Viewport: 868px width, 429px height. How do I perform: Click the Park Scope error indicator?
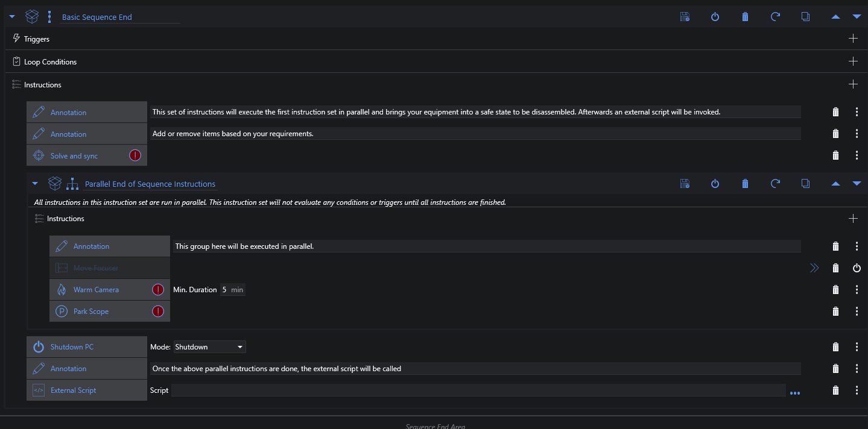[x=158, y=312]
